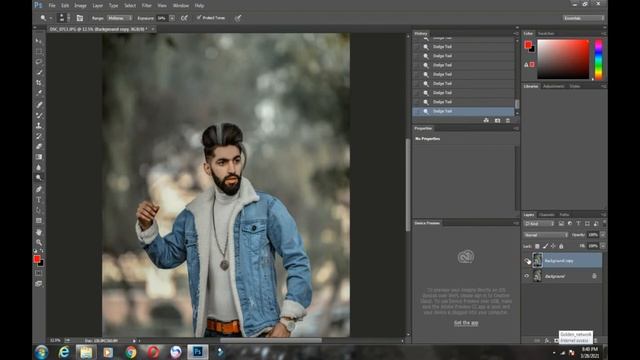Image resolution: width=640 pixels, height=360 pixels.
Task: Select the Eraser tool
Action: coord(39,146)
